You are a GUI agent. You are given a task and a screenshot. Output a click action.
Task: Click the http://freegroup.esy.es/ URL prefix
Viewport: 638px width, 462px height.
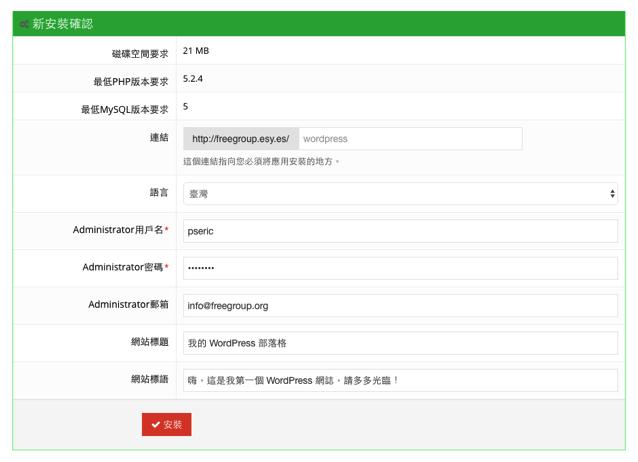point(241,139)
